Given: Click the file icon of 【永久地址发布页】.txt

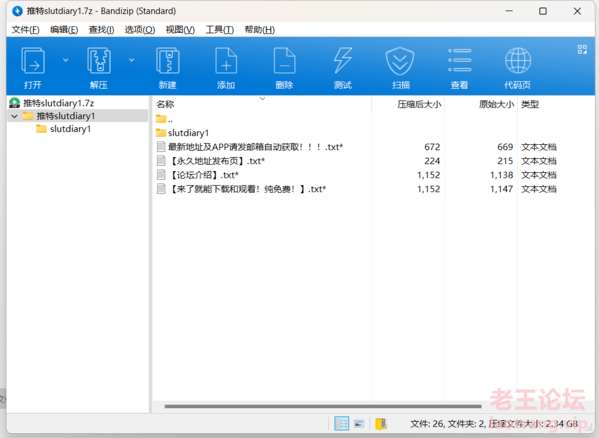Looking at the screenshot, I should click(x=161, y=161).
